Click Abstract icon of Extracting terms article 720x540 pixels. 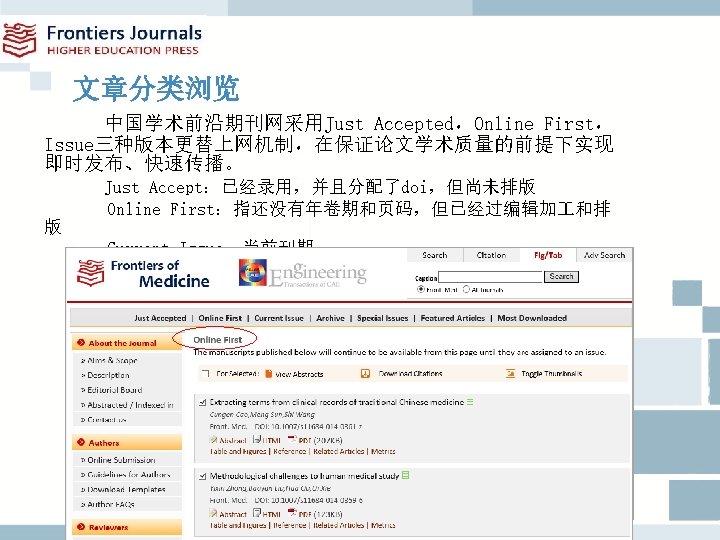tap(214, 439)
